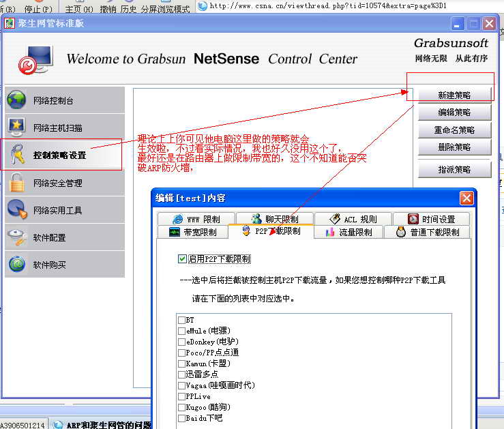
Task: Click the 重命名策略 button
Action: pyautogui.click(x=454, y=130)
